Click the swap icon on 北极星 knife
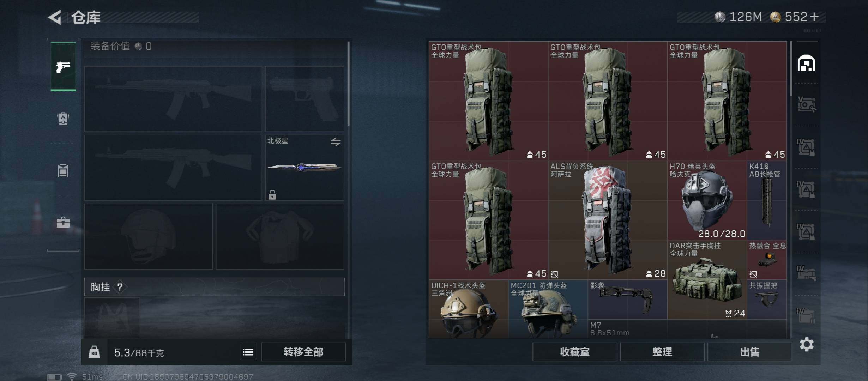This screenshot has height=381, width=868. 336,142
